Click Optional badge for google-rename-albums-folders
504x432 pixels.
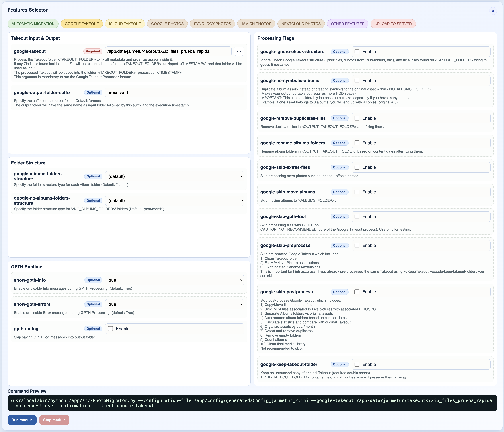point(340,143)
